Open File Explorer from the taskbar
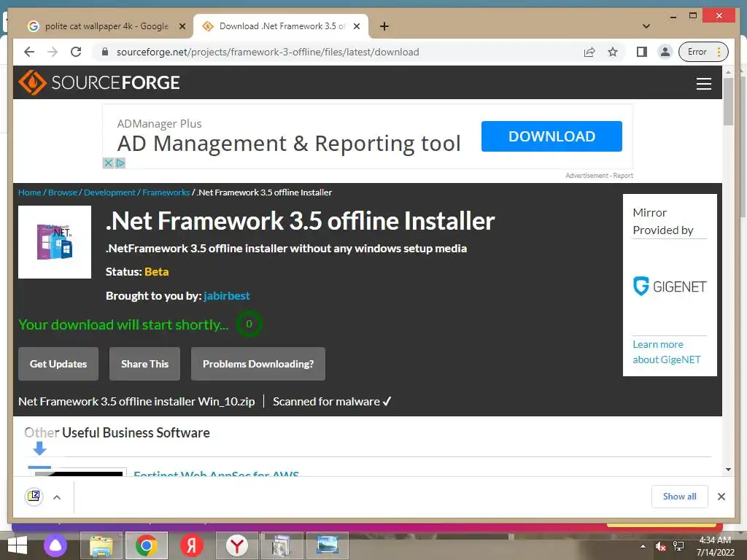The width and height of the screenshot is (747, 560). pos(101,545)
